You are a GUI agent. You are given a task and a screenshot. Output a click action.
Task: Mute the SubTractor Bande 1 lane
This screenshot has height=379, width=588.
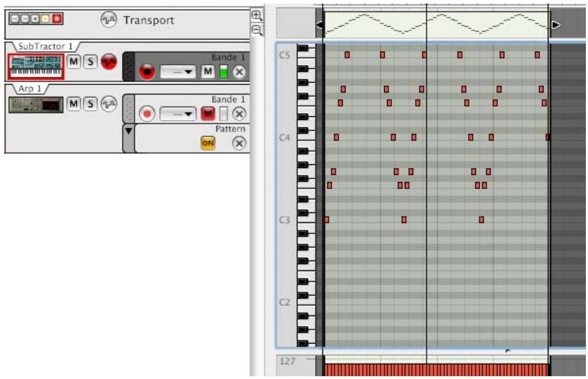[208, 71]
